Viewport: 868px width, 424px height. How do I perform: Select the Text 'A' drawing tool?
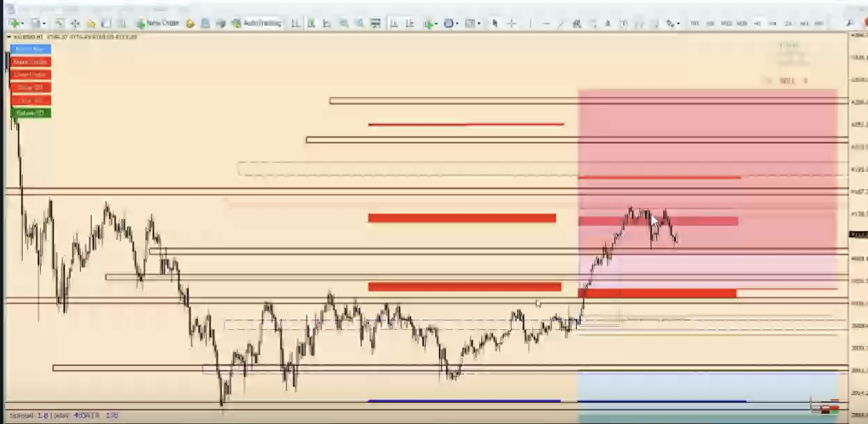[x=609, y=24]
